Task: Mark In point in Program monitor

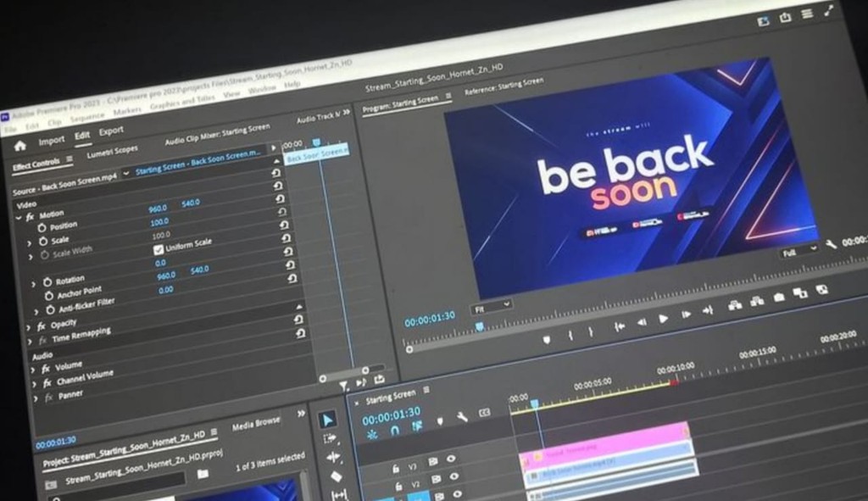Action: click(570, 335)
